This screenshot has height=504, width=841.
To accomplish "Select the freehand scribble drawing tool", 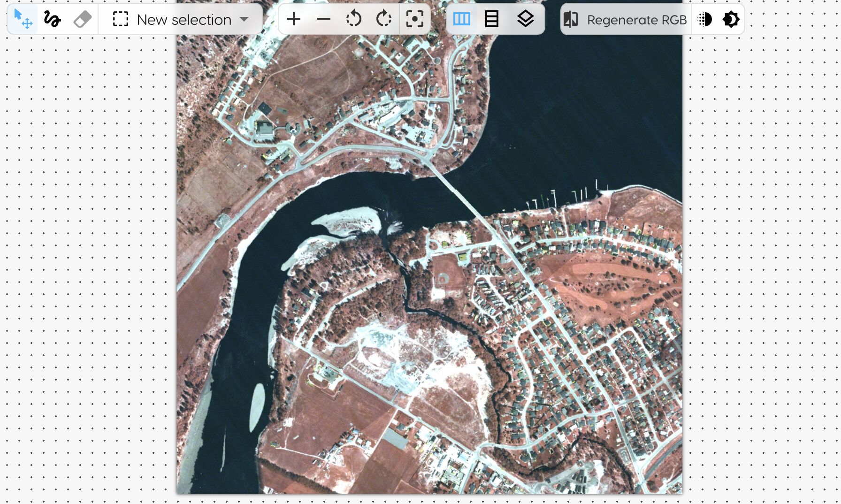I will point(52,19).
